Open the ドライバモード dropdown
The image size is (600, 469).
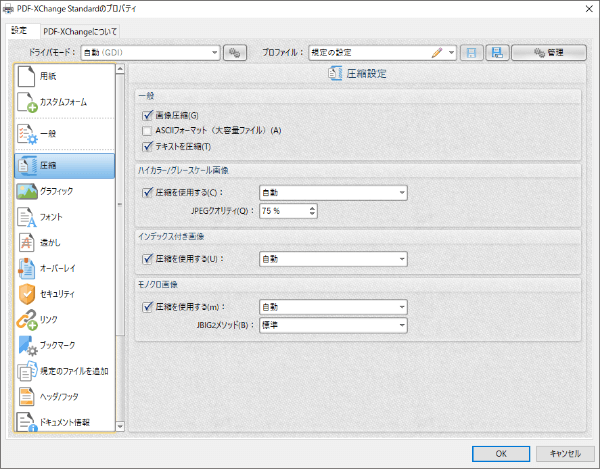pyautogui.click(x=150, y=53)
